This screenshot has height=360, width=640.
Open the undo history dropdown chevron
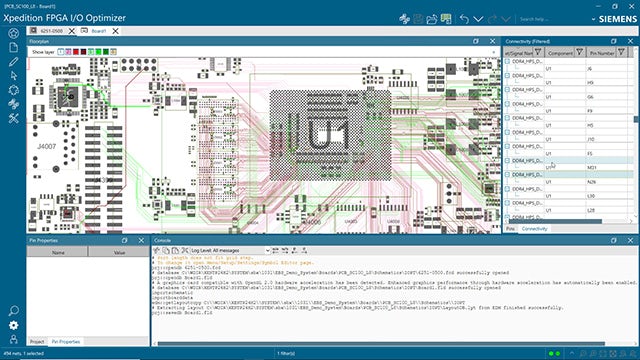[478, 19]
